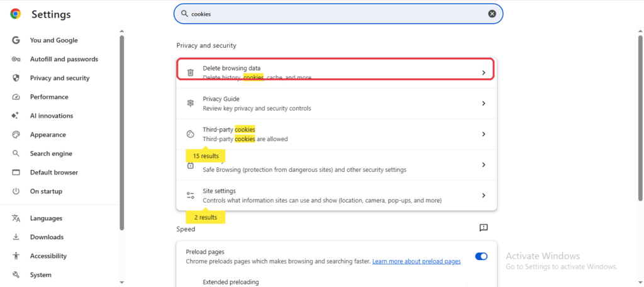Click the window icon for Default browser
Image resolution: width=644 pixels, height=287 pixels.
pos(16,172)
